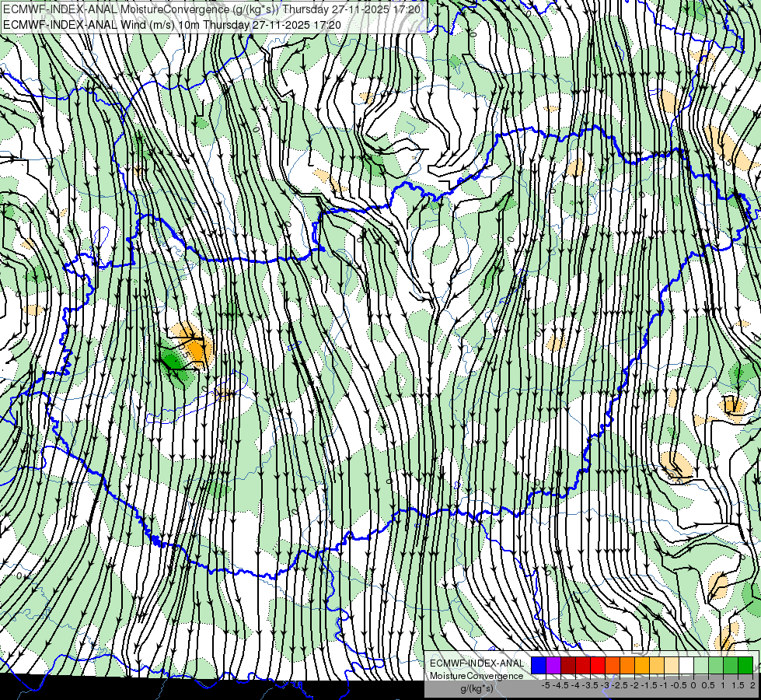
Task: Click the legend unit label g/(kg*s)
Action: [x=476, y=689]
